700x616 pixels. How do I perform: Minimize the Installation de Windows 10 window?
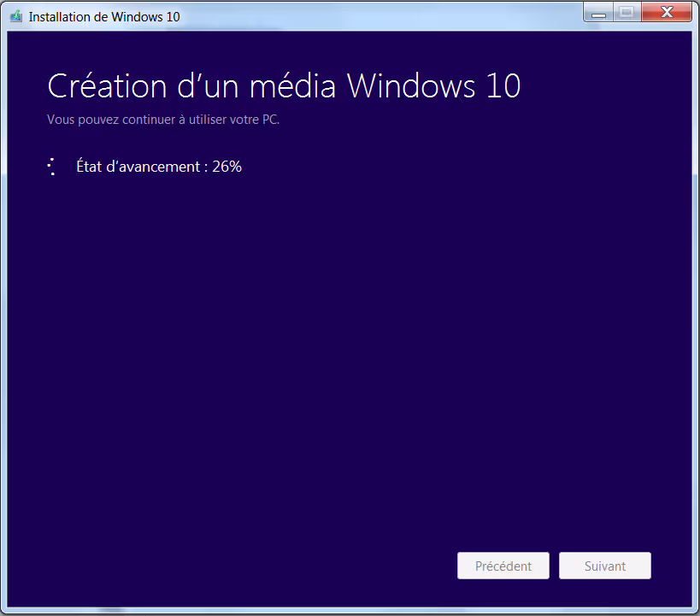tap(599, 12)
